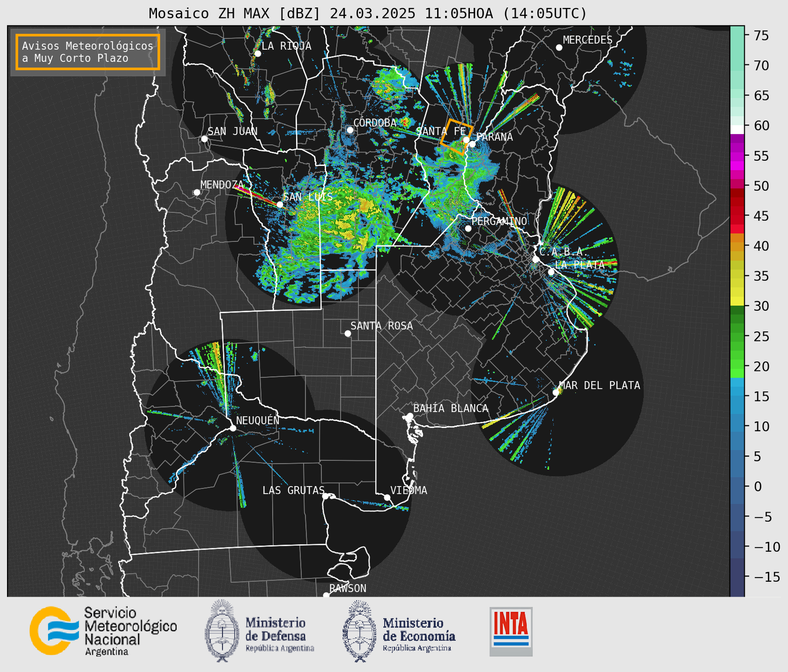This screenshot has height=672, width=788.
Task: Click the C.A.B.A. city marker dot
Action: (x=536, y=259)
